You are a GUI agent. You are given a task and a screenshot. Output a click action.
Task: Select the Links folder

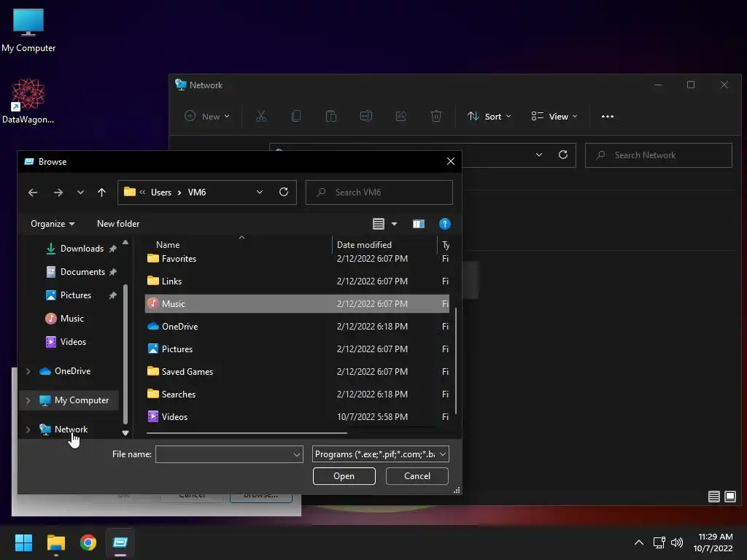pos(297,281)
